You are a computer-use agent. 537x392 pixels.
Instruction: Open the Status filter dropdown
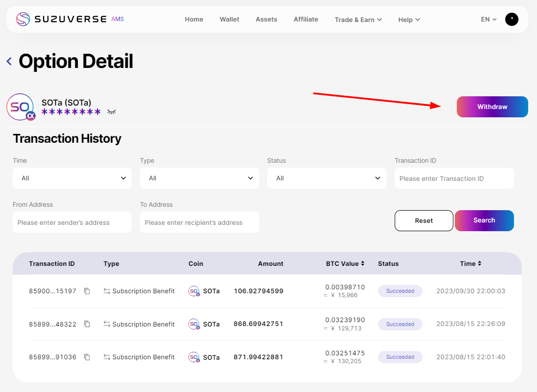(x=326, y=178)
